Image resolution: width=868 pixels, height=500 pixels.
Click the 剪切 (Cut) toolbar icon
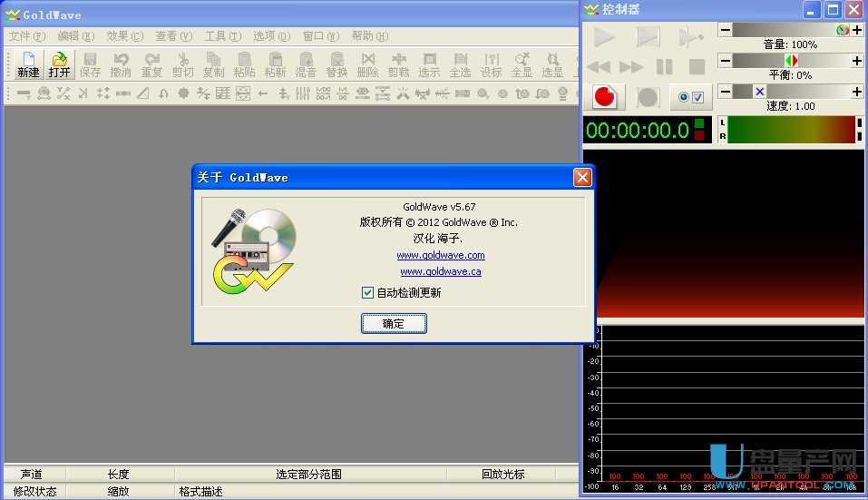click(x=182, y=64)
